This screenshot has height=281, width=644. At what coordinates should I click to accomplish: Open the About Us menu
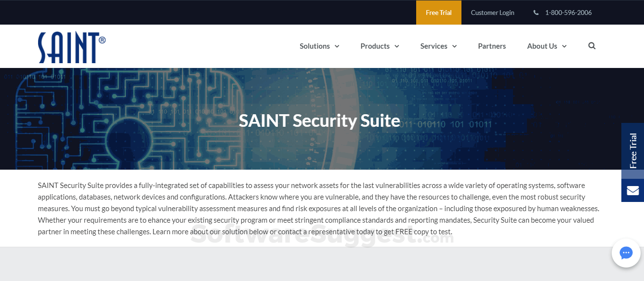[x=542, y=46]
